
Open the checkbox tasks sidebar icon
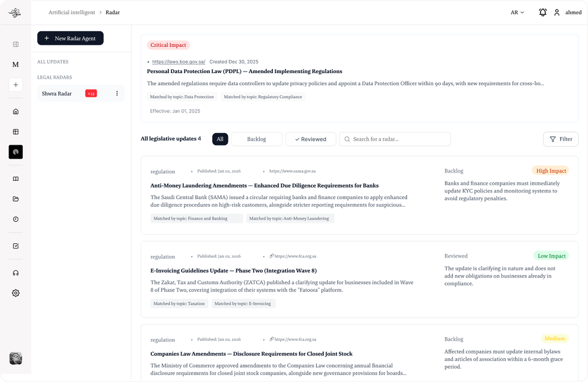[x=16, y=246]
